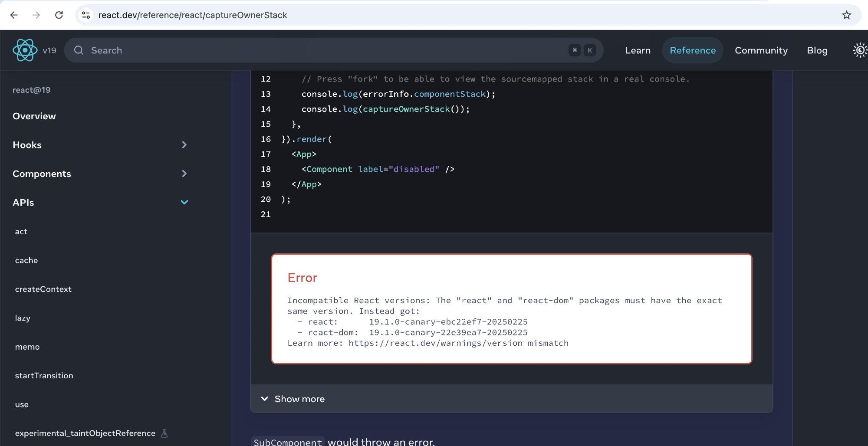868x446 pixels.
Task: Click the React logo icon
Action: (x=25, y=50)
